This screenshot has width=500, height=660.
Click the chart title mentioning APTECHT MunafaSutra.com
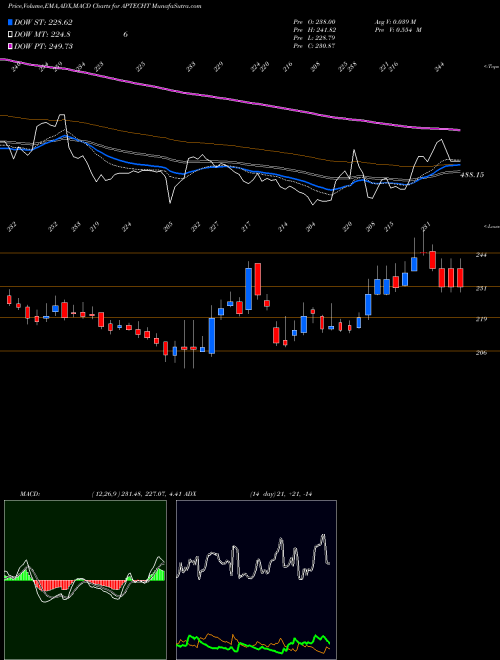tap(104, 6)
